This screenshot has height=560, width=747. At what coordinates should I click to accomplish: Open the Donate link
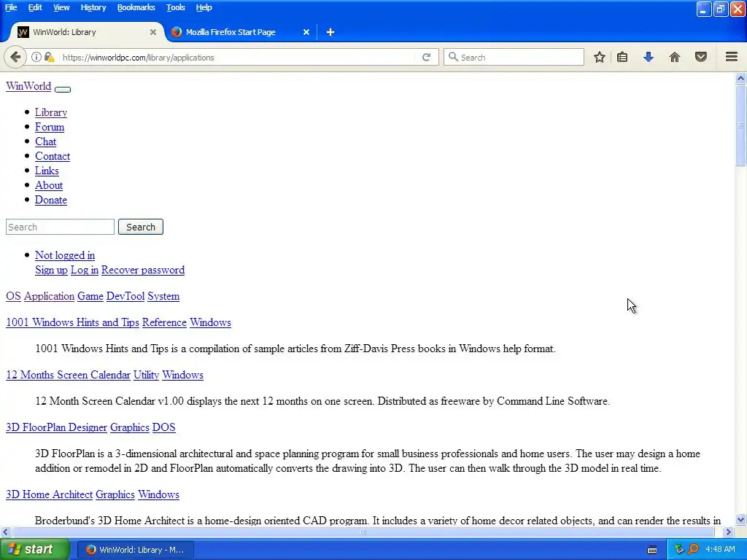51,200
